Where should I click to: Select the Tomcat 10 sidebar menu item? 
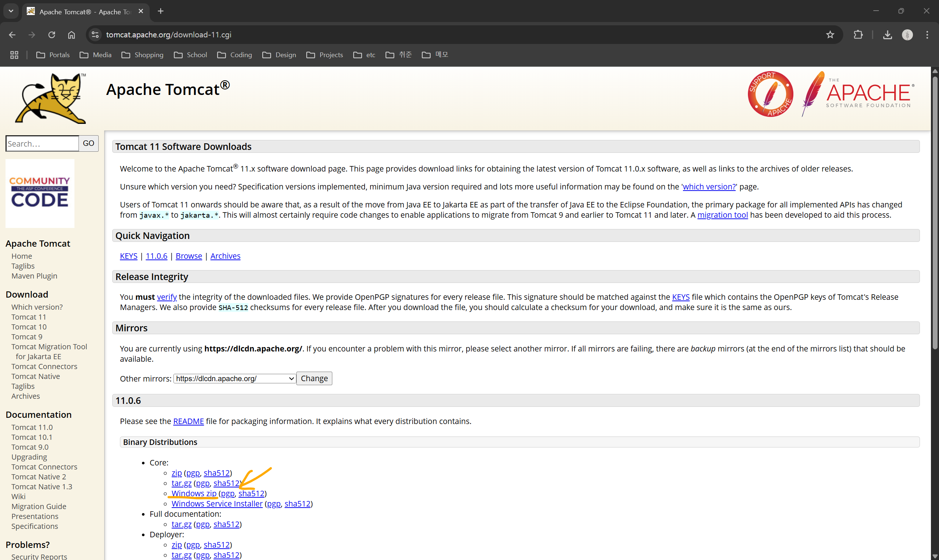point(29,327)
